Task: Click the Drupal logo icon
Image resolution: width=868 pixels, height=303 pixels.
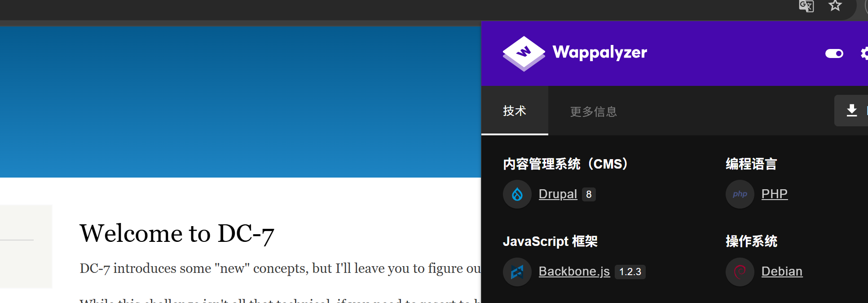Action: click(517, 194)
